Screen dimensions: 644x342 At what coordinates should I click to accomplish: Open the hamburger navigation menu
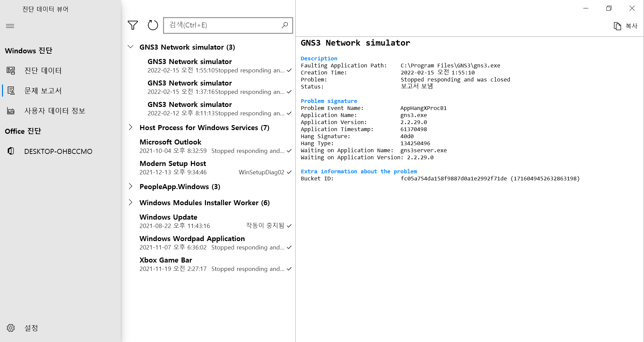pos(10,26)
